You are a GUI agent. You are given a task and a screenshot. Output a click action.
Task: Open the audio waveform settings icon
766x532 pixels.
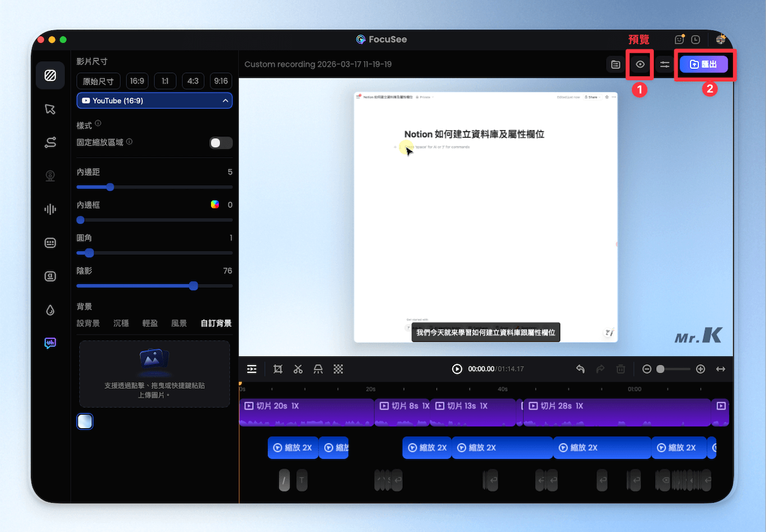click(x=51, y=209)
